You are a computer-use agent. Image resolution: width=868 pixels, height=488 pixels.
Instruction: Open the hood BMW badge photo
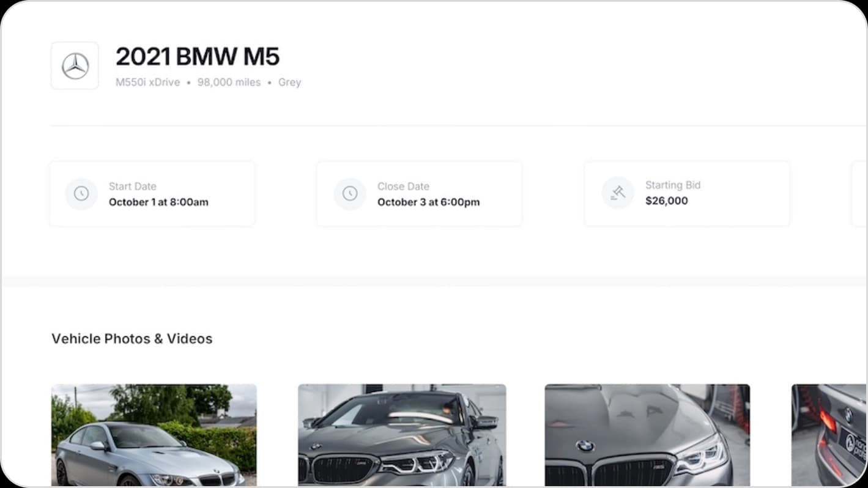tap(648, 435)
